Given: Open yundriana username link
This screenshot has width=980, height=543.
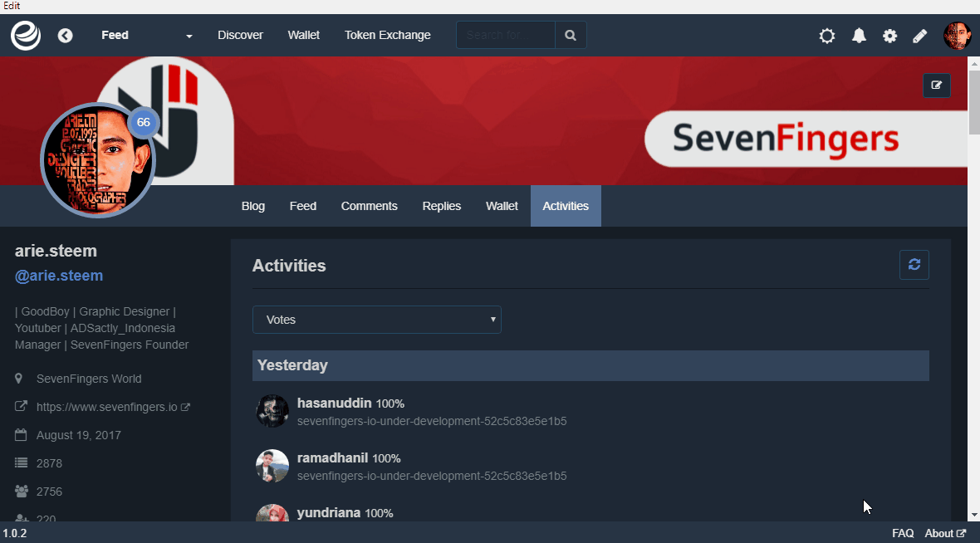Looking at the screenshot, I should point(329,512).
